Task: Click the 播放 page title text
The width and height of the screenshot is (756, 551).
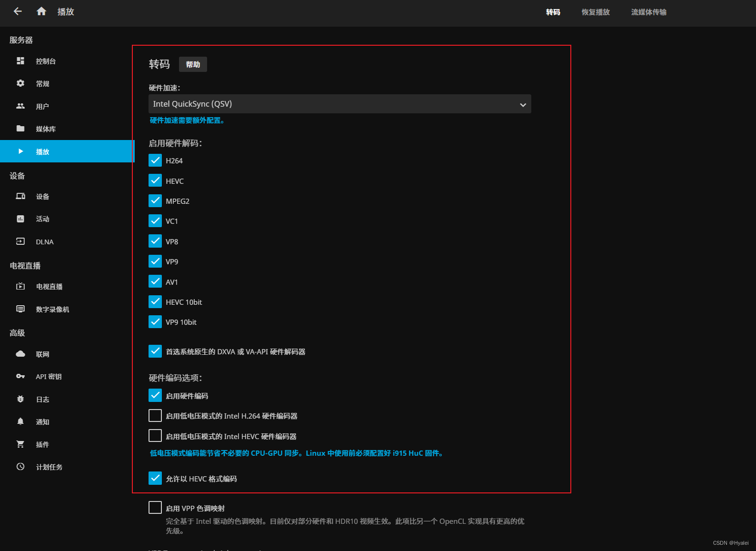Action: point(66,11)
